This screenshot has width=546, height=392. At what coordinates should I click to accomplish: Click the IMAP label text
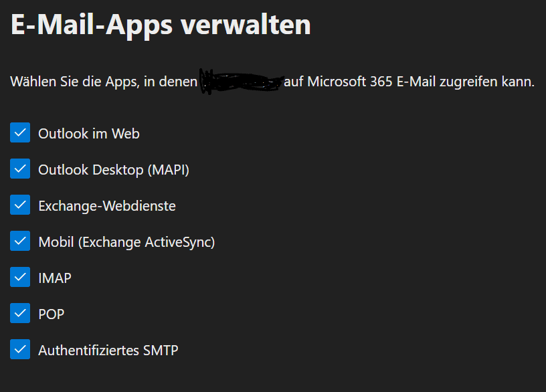pos(56,278)
